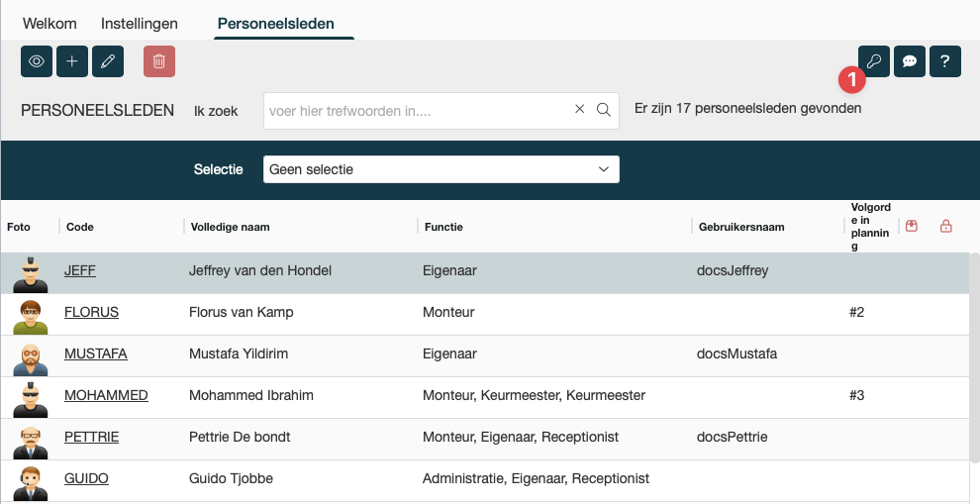Add a new staff member with plus icon

click(x=72, y=61)
